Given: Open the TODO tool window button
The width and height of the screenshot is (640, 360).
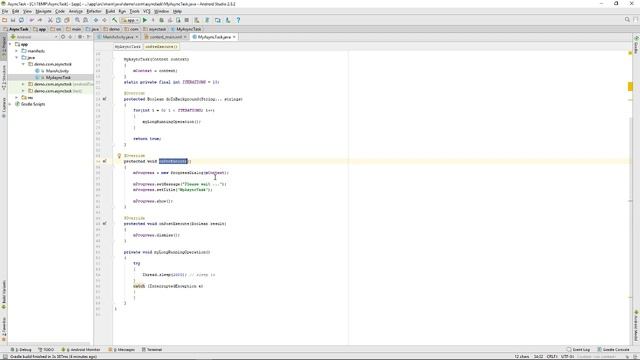Looking at the screenshot, I should [x=46, y=350].
